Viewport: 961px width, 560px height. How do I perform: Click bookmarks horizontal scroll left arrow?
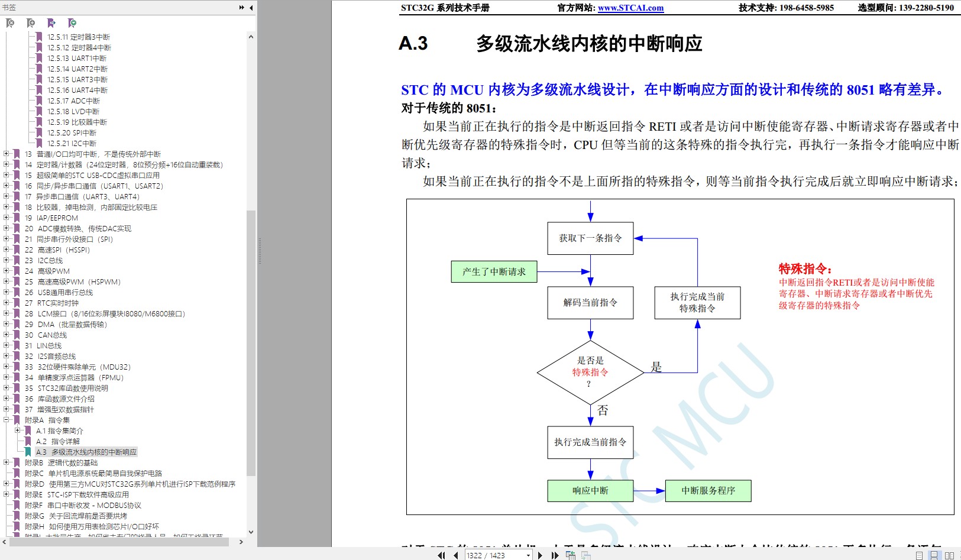pyautogui.click(x=4, y=542)
